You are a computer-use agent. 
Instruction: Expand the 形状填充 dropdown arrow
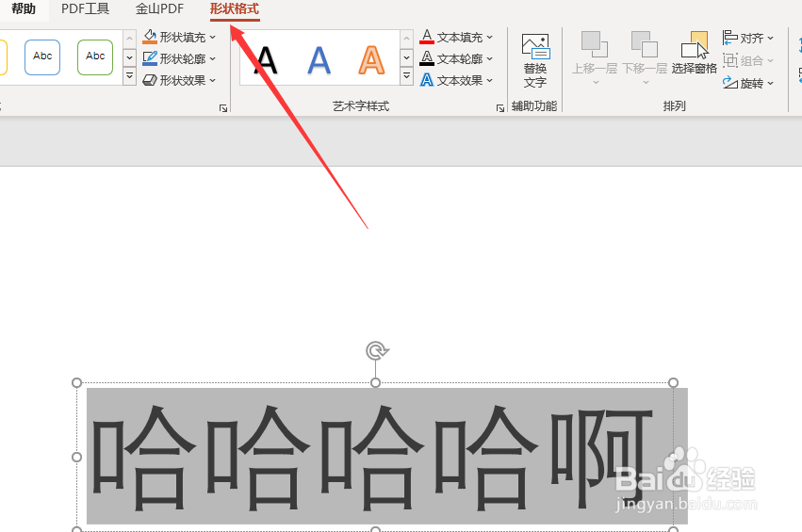tap(213, 38)
